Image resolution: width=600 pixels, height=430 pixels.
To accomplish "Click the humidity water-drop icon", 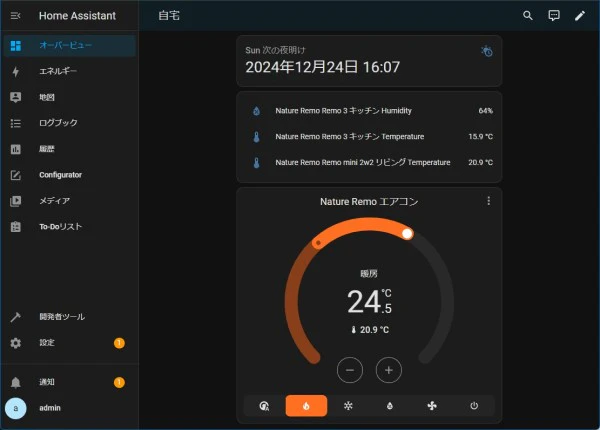I will (x=256, y=111).
